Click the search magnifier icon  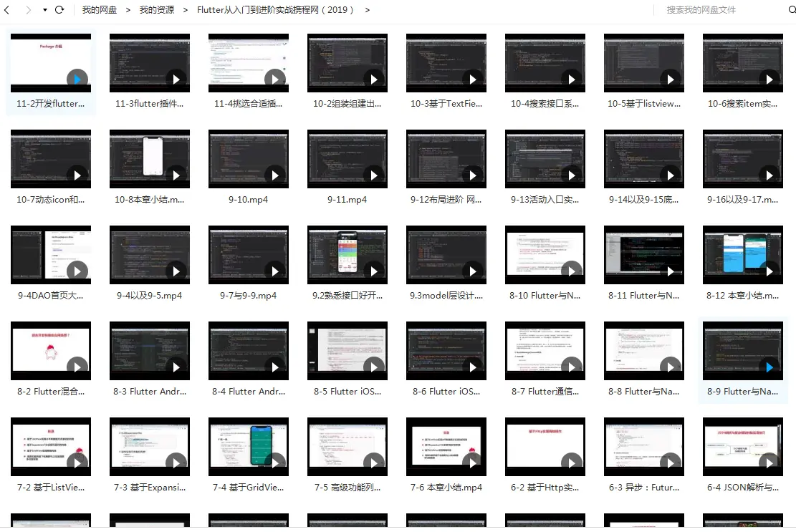(x=790, y=10)
